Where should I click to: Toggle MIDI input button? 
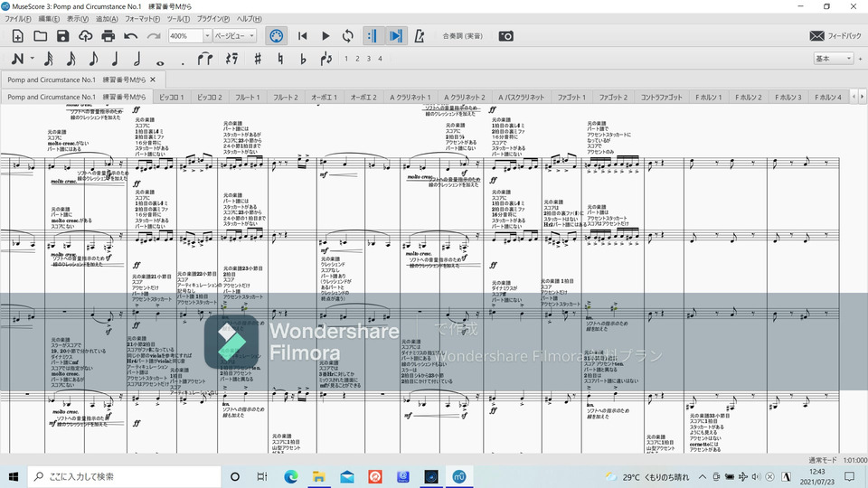pyautogui.click(x=277, y=36)
